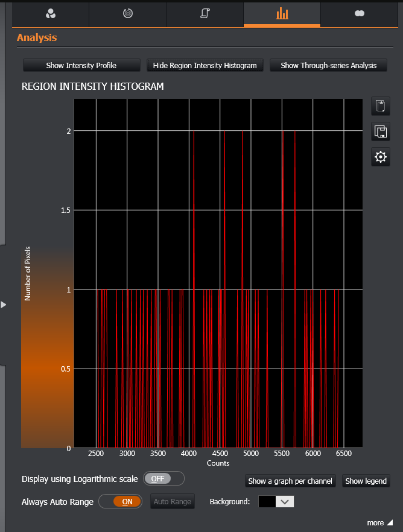Show Through-series Analysis
403x532 pixels.
coord(328,65)
